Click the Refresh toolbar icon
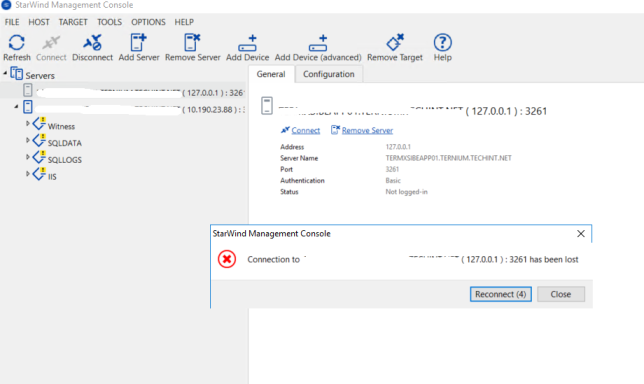 pyautogui.click(x=16, y=43)
